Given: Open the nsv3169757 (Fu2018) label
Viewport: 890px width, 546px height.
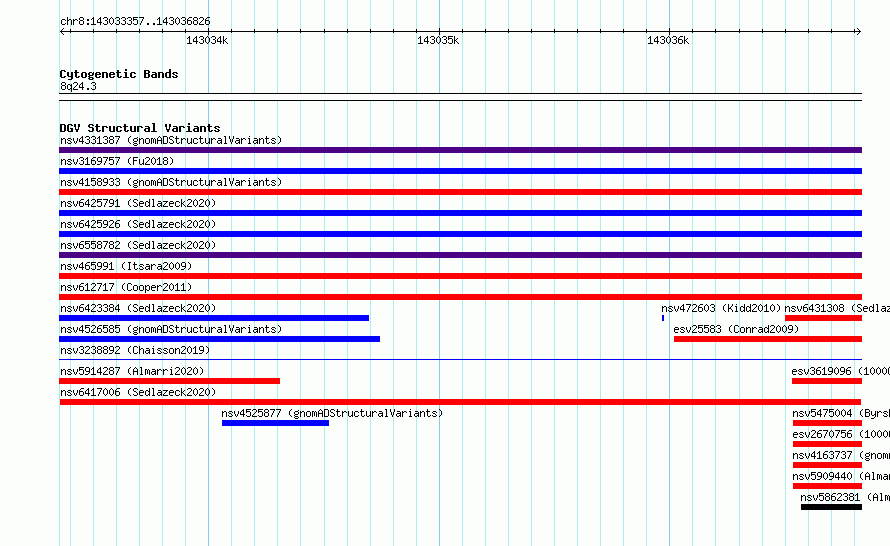Looking at the screenshot, I should (x=117, y=161).
